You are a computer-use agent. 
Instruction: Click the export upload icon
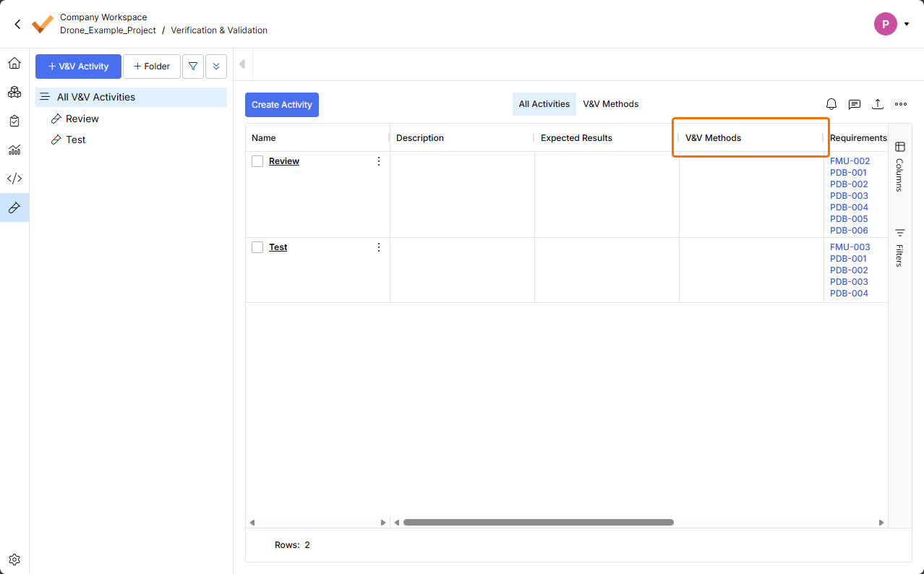click(878, 104)
